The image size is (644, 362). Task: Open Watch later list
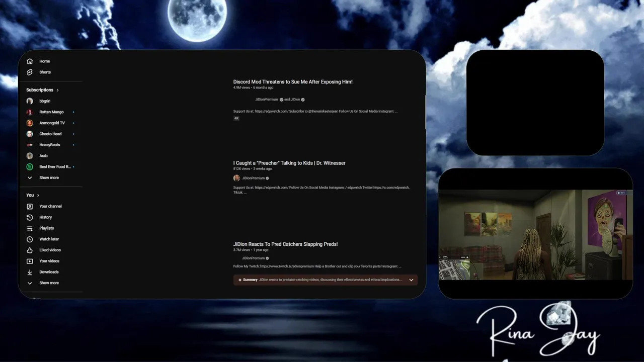[49, 239]
